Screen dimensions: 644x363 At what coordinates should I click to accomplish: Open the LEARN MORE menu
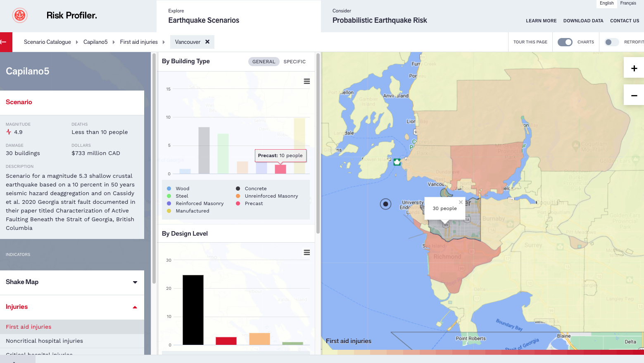[541, 20]
